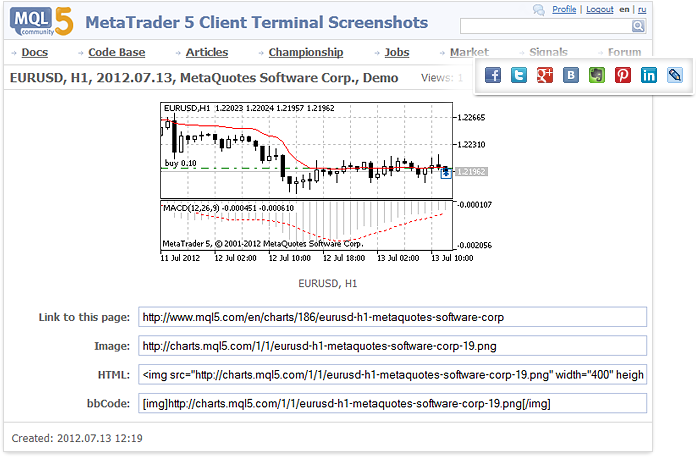This screenshot has width=696, height=457.
Task: Open the Profile link
Action: point(564,9)
